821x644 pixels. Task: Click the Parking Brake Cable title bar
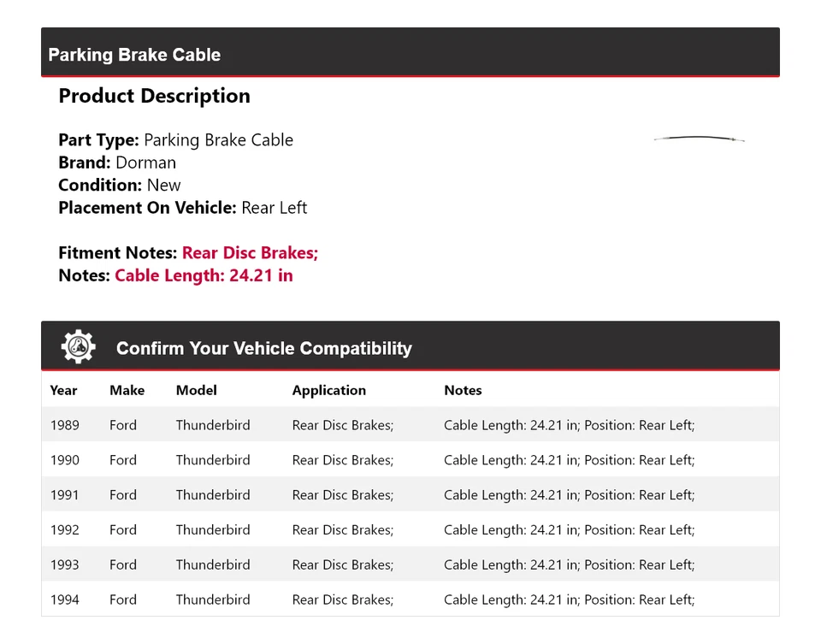(134, 55)
